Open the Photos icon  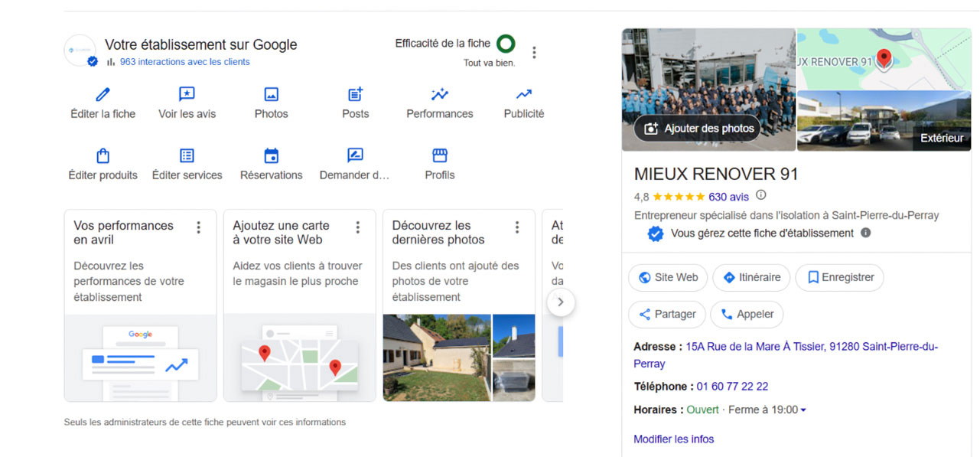tap(271, 95)
